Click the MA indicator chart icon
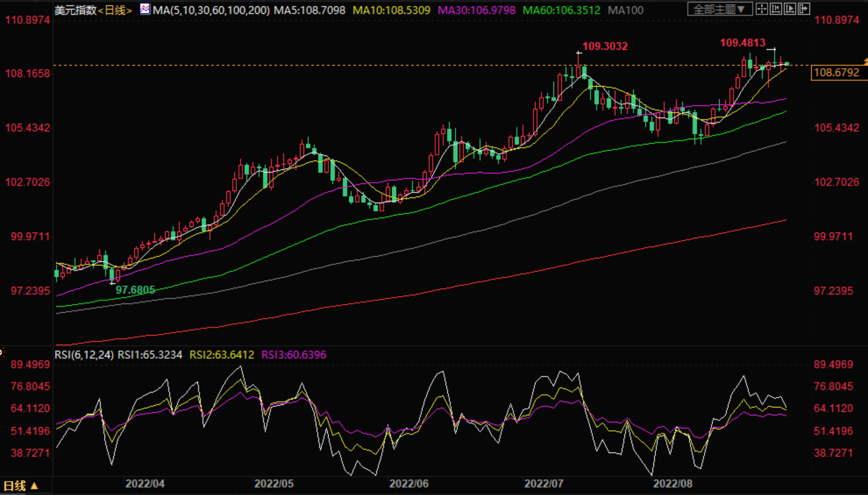Viewport: 868px width, 495px height. pos(144,9)
